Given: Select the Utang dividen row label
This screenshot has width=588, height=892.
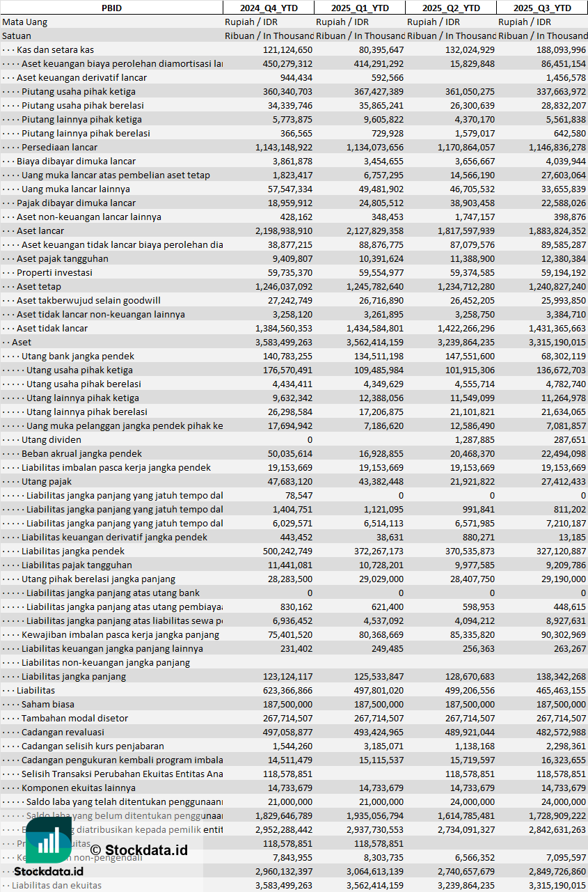Looking at the screenshot, I should 51,439.
